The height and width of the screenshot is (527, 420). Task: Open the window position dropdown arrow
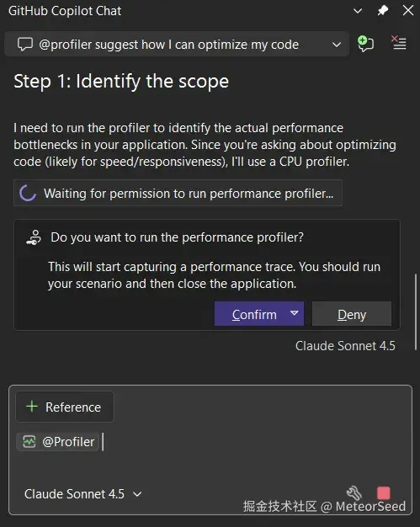coord(358,11)
